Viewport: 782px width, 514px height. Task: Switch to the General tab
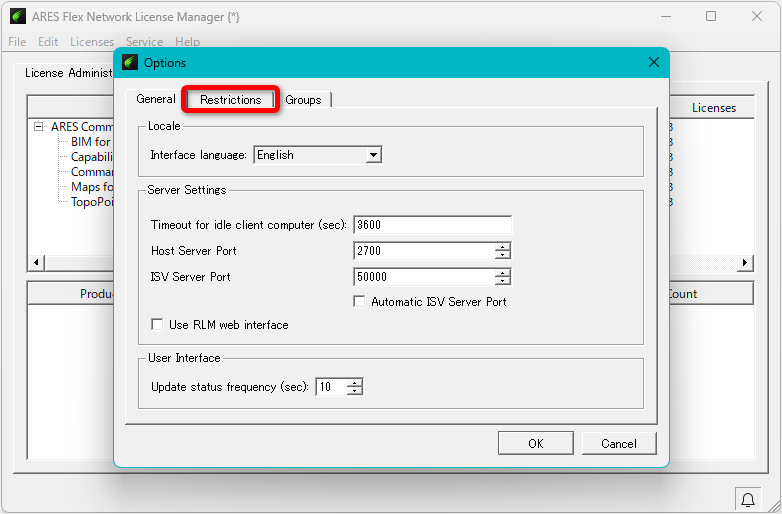[156, 99]
